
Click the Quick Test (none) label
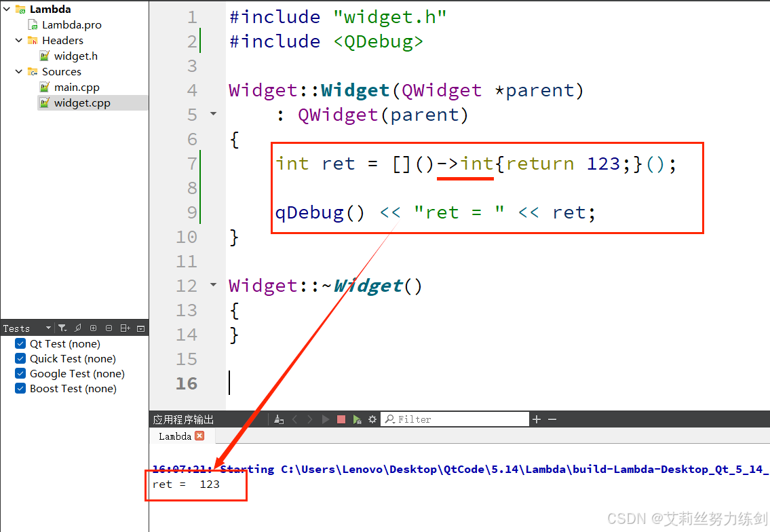[73, 358]
